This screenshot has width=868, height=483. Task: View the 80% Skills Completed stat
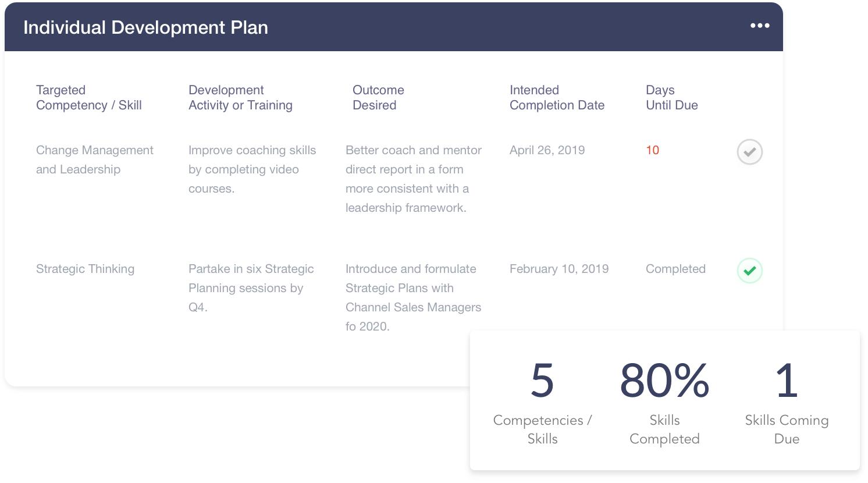(664, 403)
